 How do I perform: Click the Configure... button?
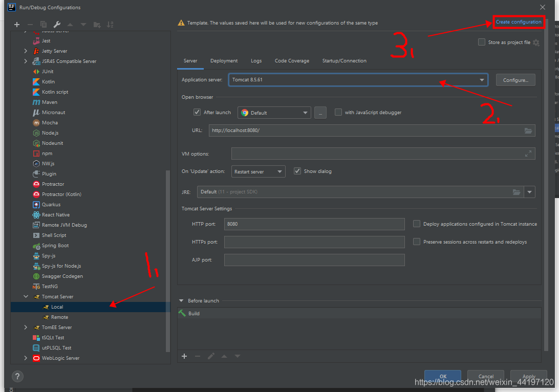[515, 80]
